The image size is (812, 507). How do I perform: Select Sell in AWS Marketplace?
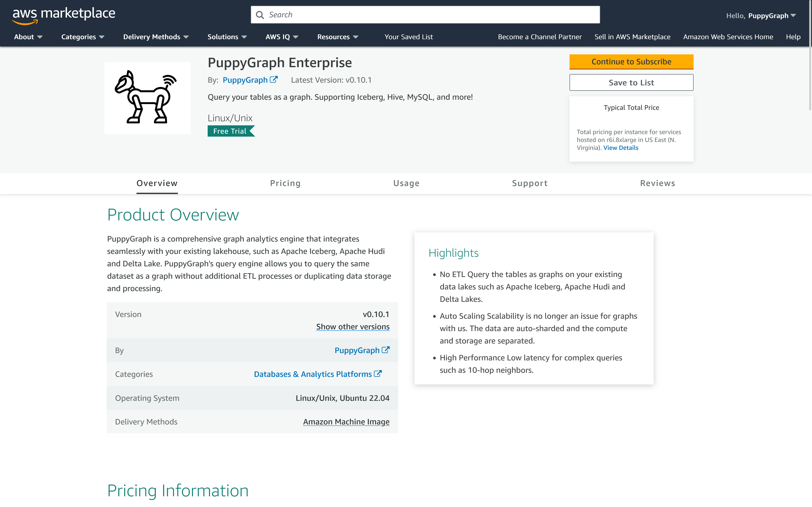click(632, 37)
